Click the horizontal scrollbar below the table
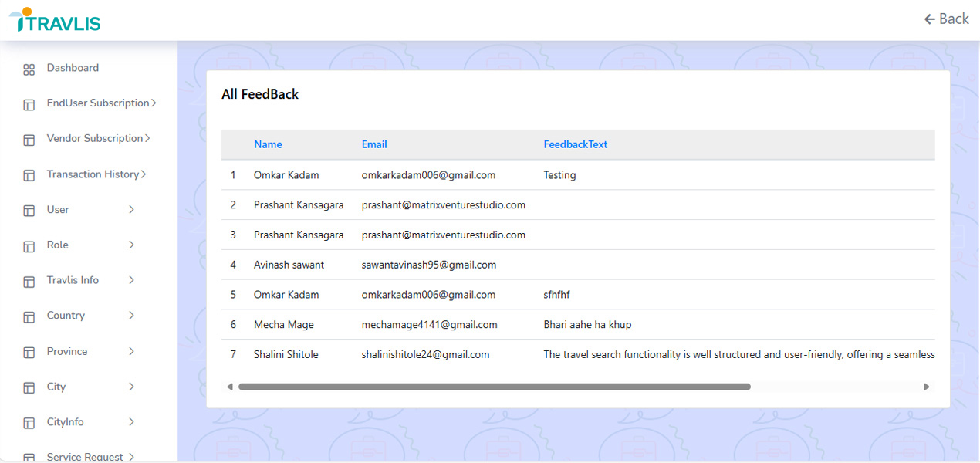 point(494,386)
